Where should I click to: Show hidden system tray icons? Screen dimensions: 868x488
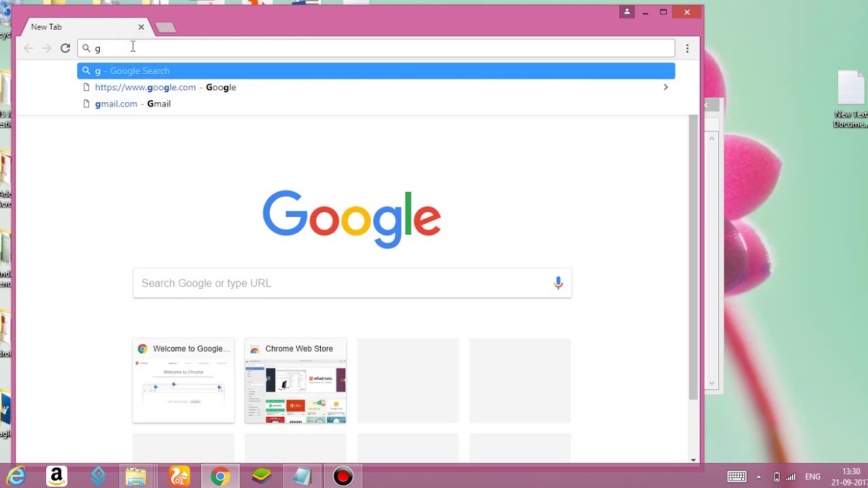coord(759,476)
